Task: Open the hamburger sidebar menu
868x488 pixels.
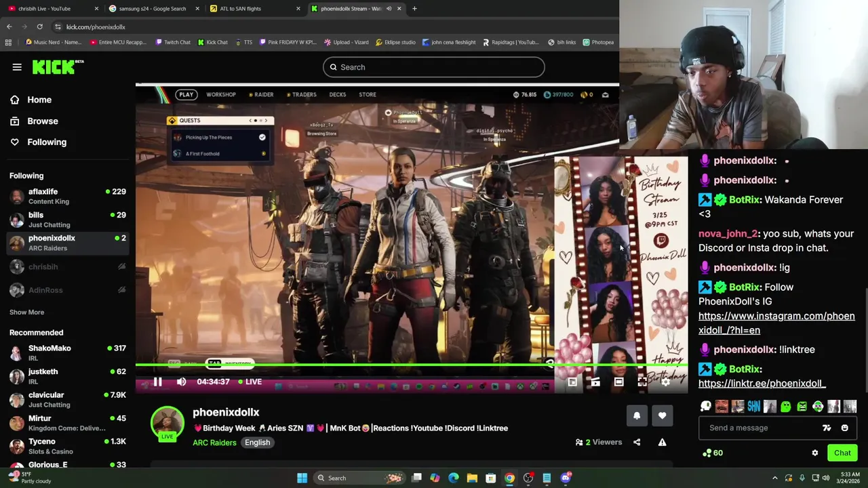Action: (x=17, y=67)
